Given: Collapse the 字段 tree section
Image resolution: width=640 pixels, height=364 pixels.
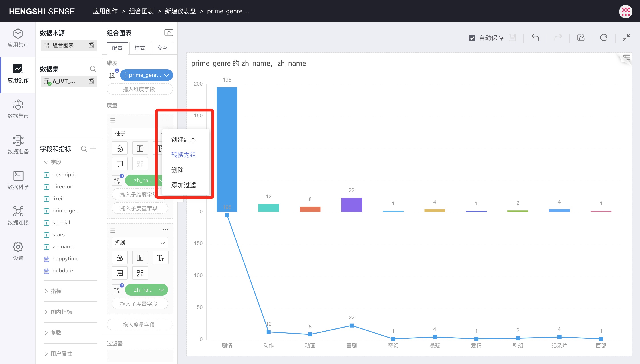Looking at the screenshot, I should coord(46,162).
